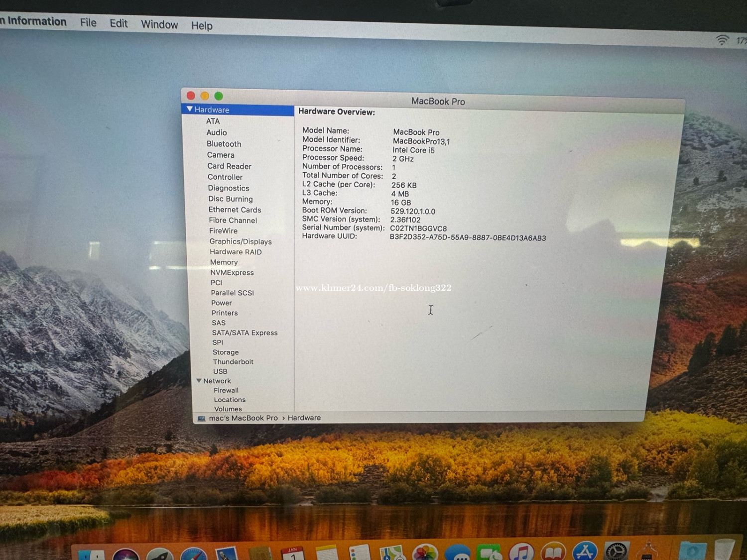This screenshot has width=747, height=560.
Task: Select Ethernet Cards in the sidebar
Action: click(235, 210)
